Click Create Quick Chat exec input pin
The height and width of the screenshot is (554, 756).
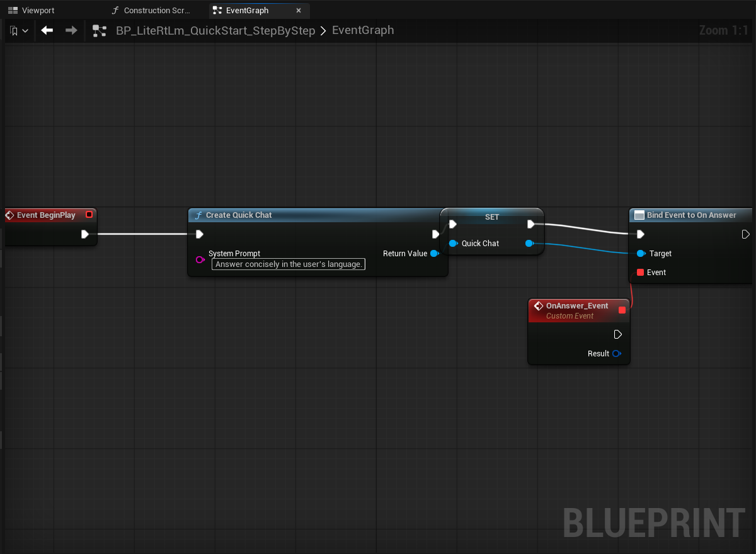tap(199, 234)
